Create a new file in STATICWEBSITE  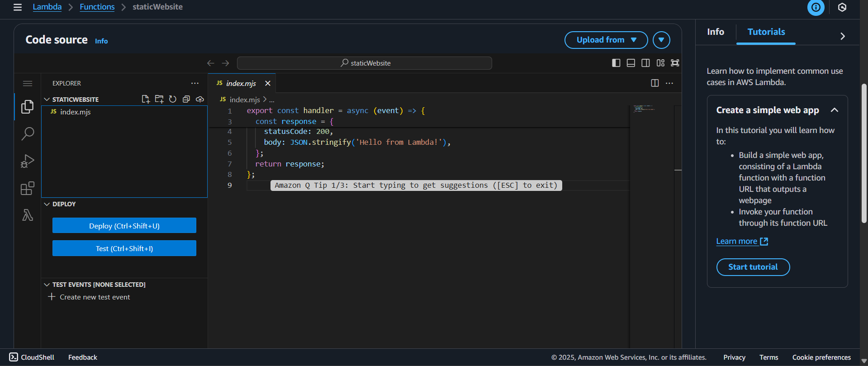click(x=146, y=99)
